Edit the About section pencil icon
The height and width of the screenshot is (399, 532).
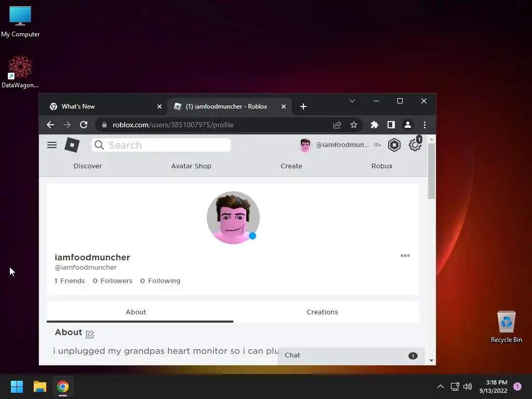tap(90, 335)
